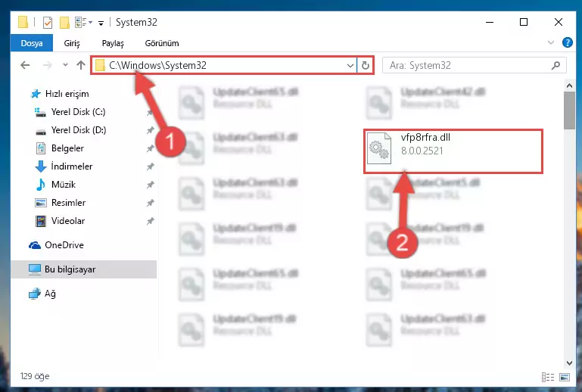Click the search magnifier icon
Screen dimensions: 582x392
(x=556, y=65)
